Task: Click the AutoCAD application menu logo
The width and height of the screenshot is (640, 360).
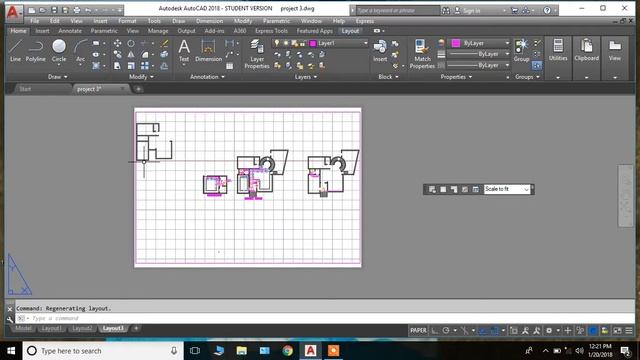Action: pyautogui.click(x=13, y=12)
